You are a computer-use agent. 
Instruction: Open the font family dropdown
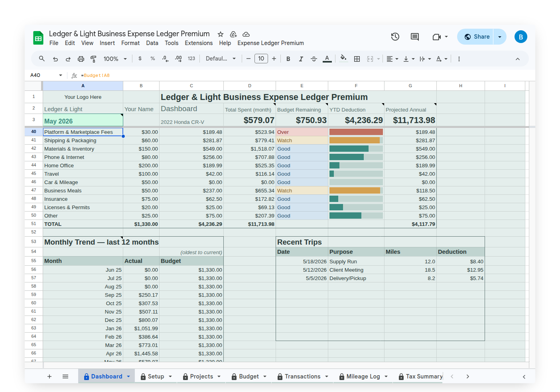(221, 59)
